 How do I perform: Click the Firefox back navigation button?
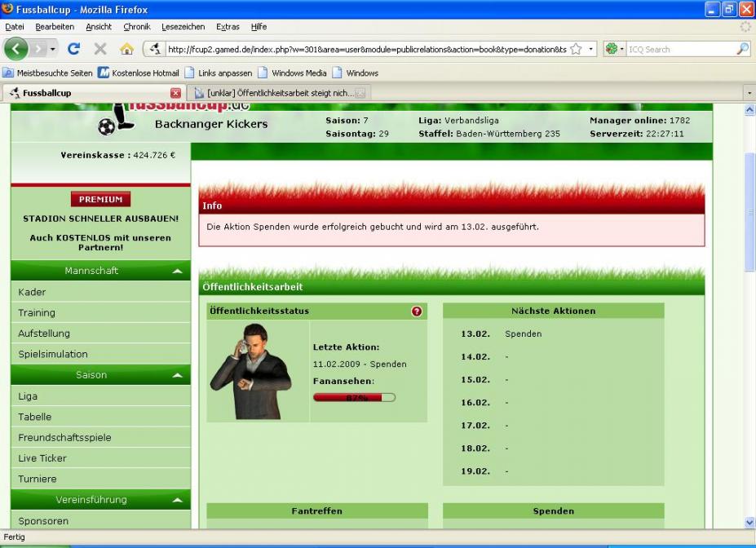pos(16,49)
